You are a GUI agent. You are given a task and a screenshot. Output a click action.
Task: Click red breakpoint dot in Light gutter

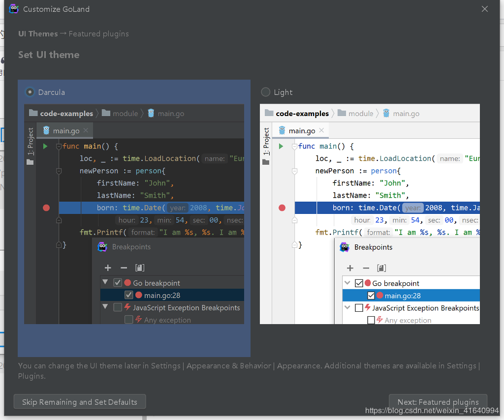pos(282,208)
